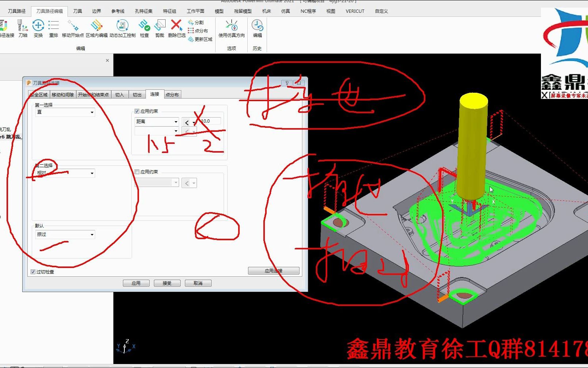Open the 工作平面 ribbon tab

pos(196,11)
